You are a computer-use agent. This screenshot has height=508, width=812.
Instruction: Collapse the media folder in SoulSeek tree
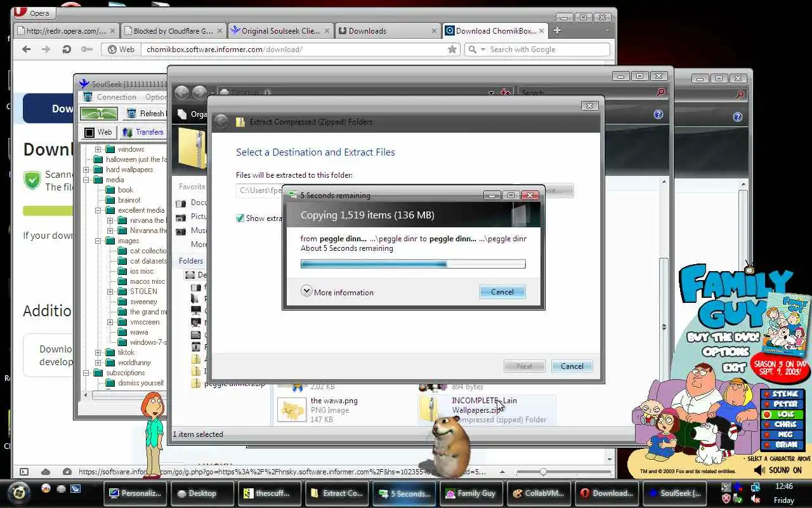click(86, 180)
